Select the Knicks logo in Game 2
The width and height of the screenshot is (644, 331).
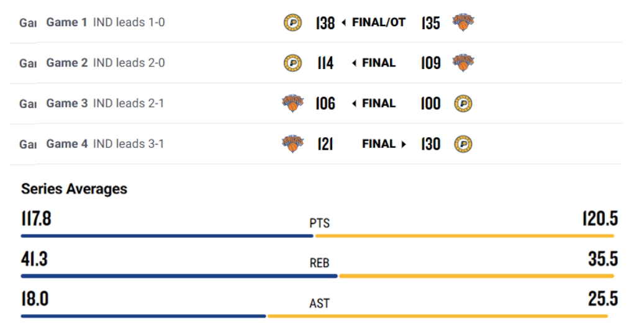pyautogui.click(x=463, y=63)
